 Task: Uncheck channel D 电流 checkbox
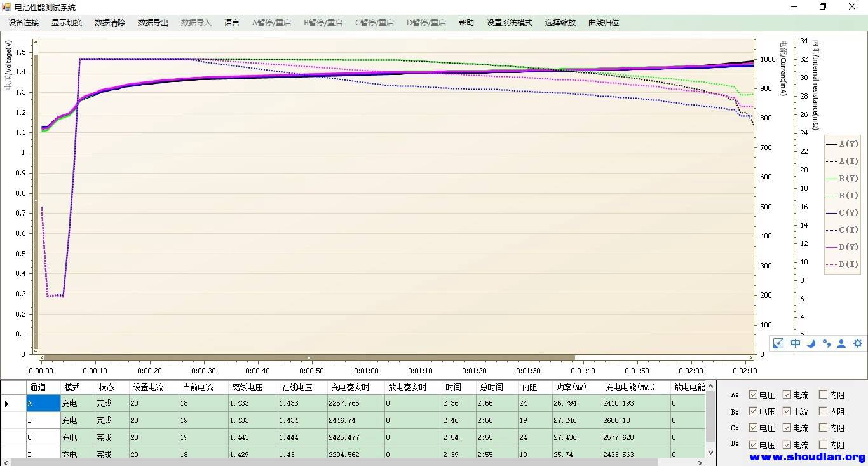(x=787, y=445)
